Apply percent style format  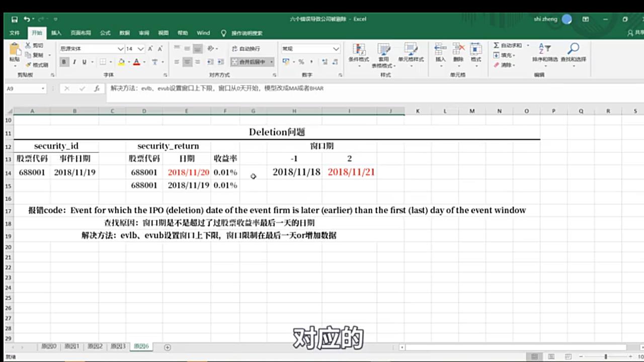click(301, 62)
